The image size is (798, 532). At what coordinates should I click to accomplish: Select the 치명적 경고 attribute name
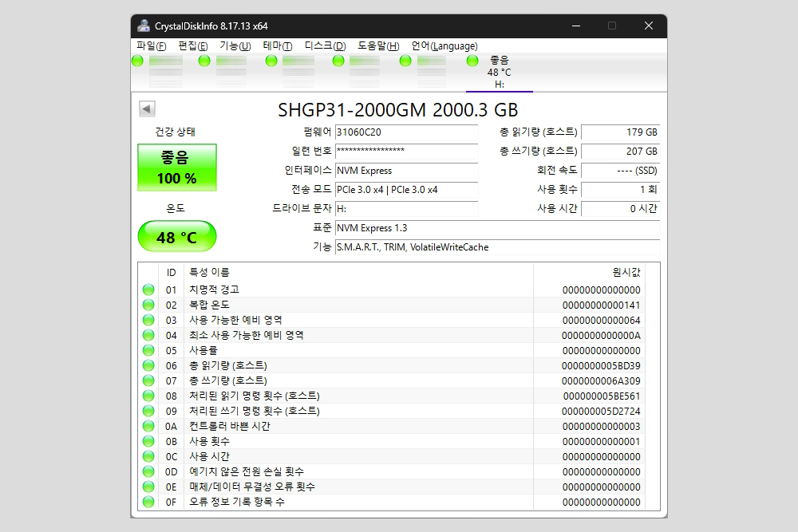tap(214, 290)
